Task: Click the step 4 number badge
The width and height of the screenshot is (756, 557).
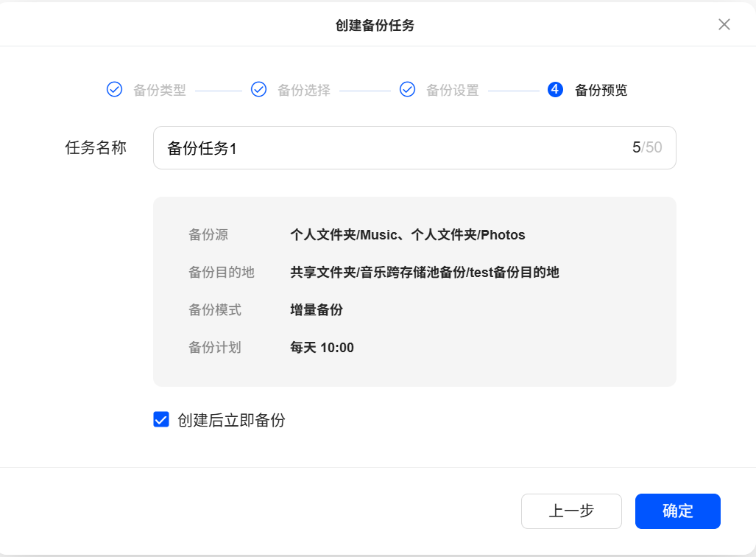Action: (x=555, y=90)
